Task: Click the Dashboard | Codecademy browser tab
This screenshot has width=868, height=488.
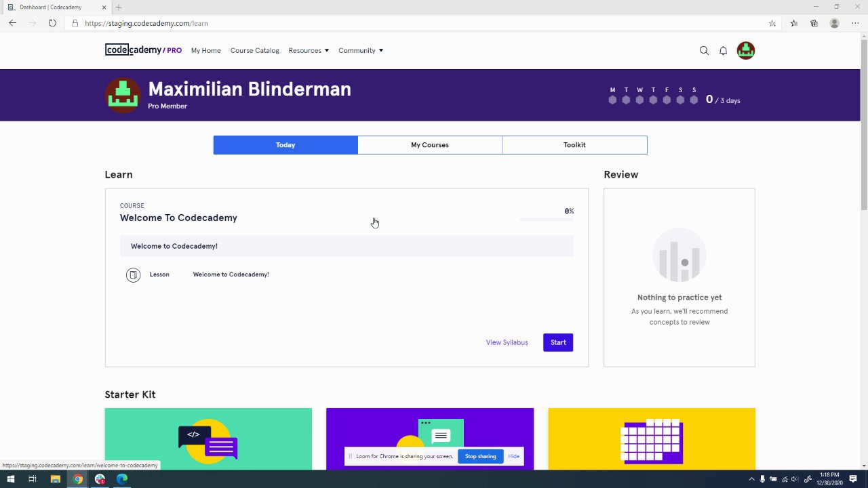Action: pos(56,7)
